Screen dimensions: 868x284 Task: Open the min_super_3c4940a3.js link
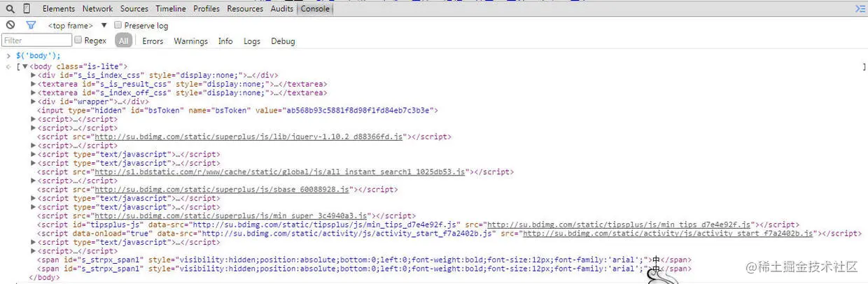tap(232, 215)
